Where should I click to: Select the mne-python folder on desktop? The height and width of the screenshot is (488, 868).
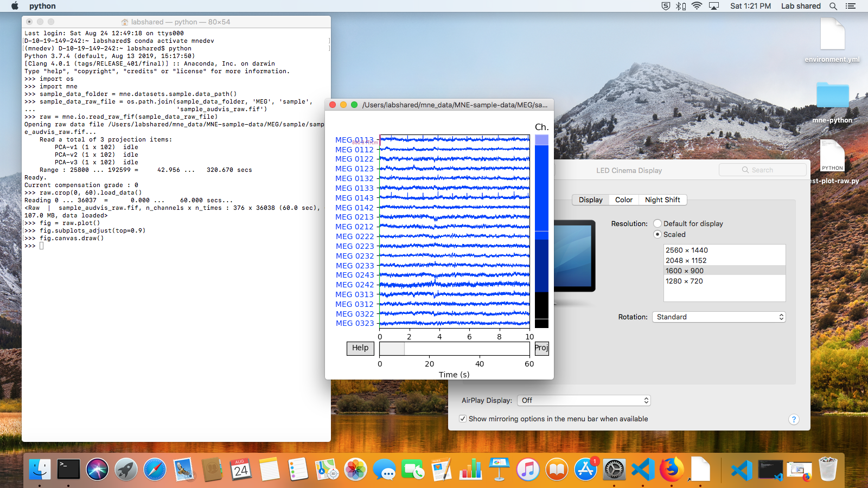point(832,102)
